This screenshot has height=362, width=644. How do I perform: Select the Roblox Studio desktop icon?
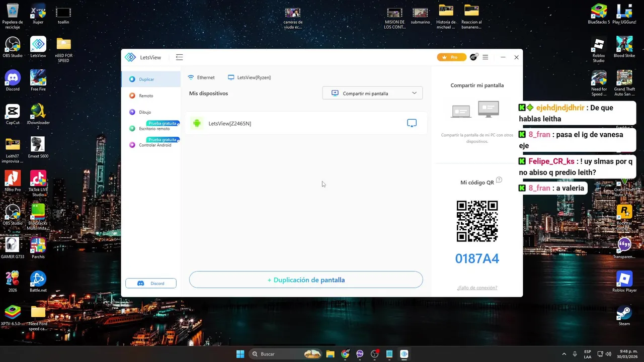pos(599,50)
